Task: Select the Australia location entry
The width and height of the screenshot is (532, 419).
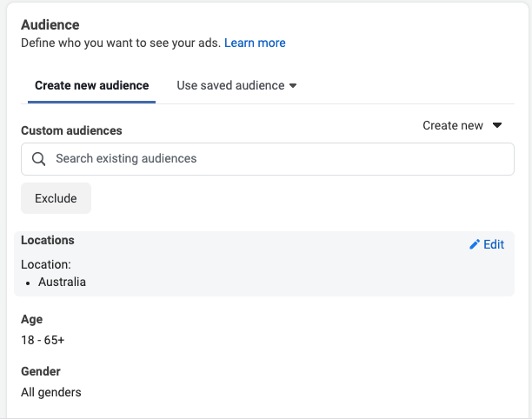Action: (x=62, y=282)
